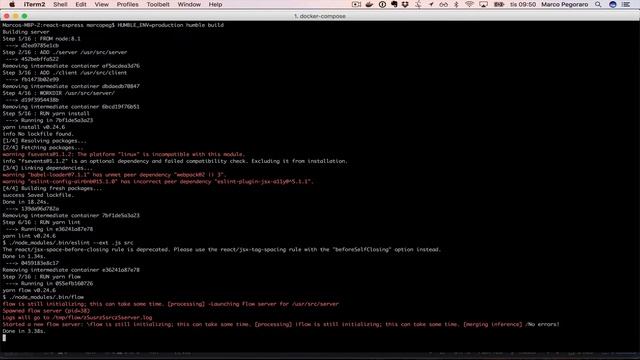
Task: Open the Profiles menu
Action: (x=127, y=4)
